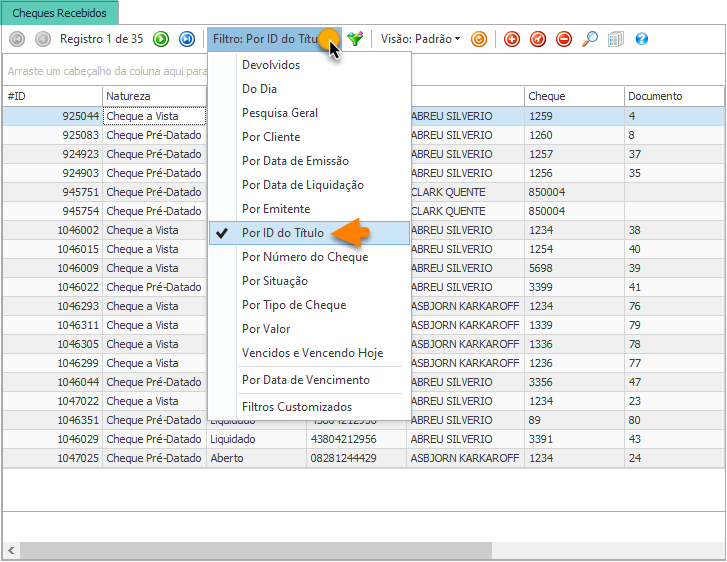Select checked Por ID do Título option
This screenshot has height=562, width=727.
tap(309, 233)
